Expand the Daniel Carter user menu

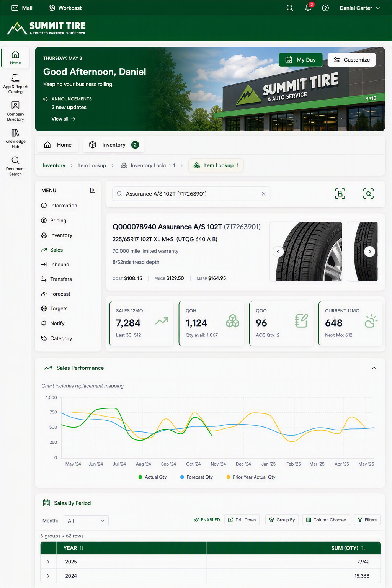(x=359, y=8)
